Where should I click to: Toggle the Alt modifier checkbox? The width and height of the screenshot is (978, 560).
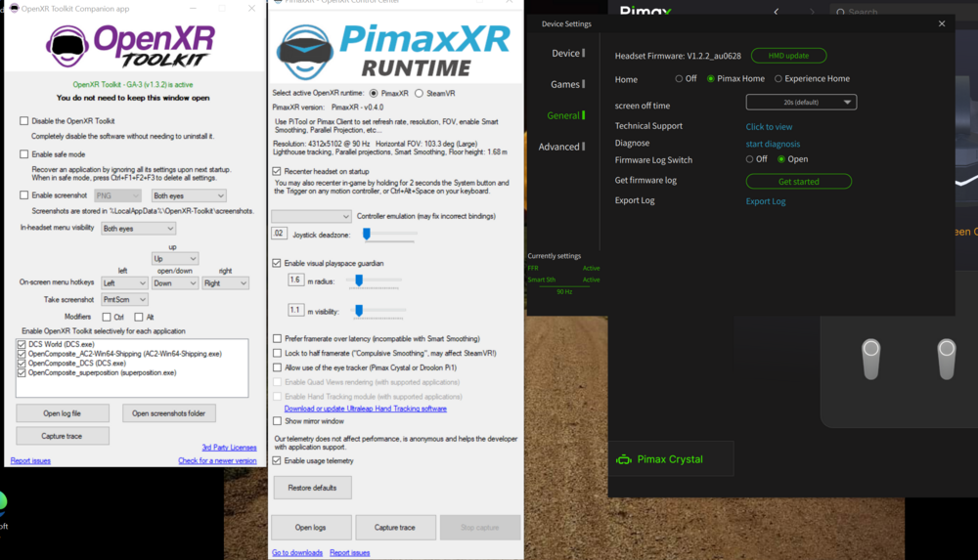(139, 317)
